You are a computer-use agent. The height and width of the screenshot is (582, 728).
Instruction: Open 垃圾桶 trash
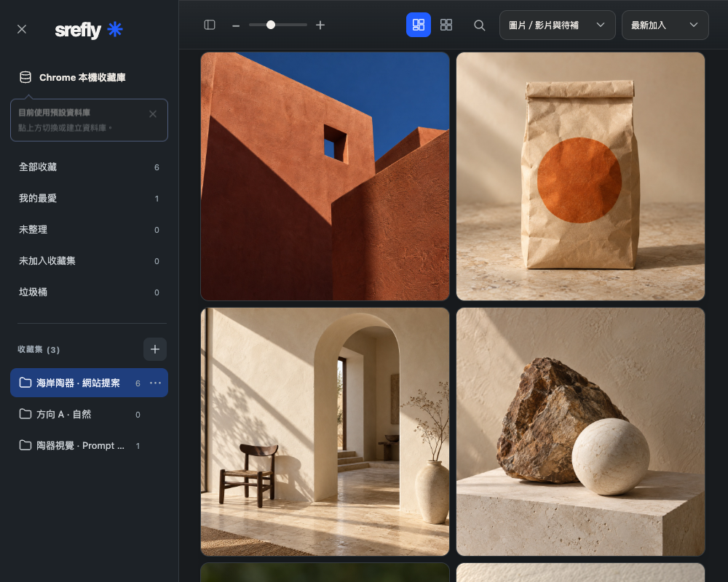click(89, 292)
